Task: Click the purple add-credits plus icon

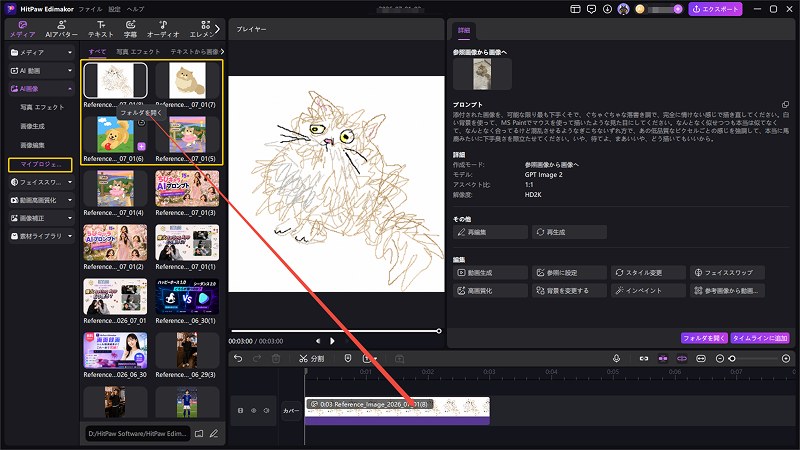Action: (678, 9)
